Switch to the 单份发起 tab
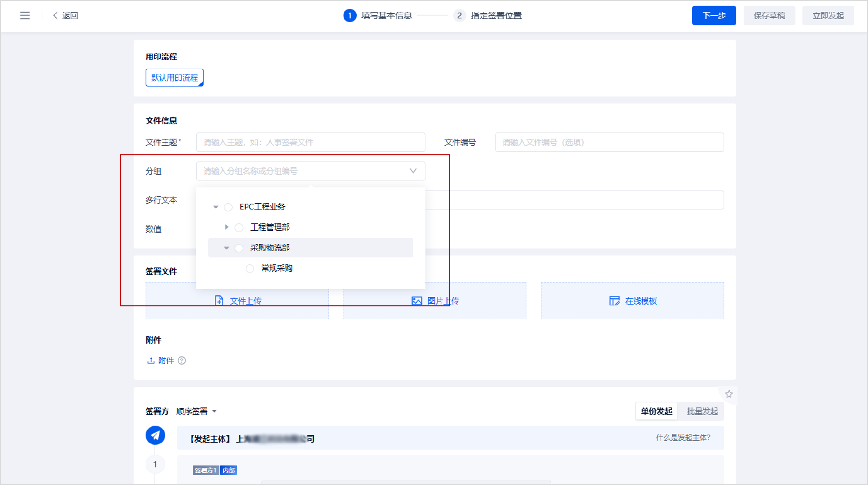This screenshot has width=868, height=485. (656, 411)
